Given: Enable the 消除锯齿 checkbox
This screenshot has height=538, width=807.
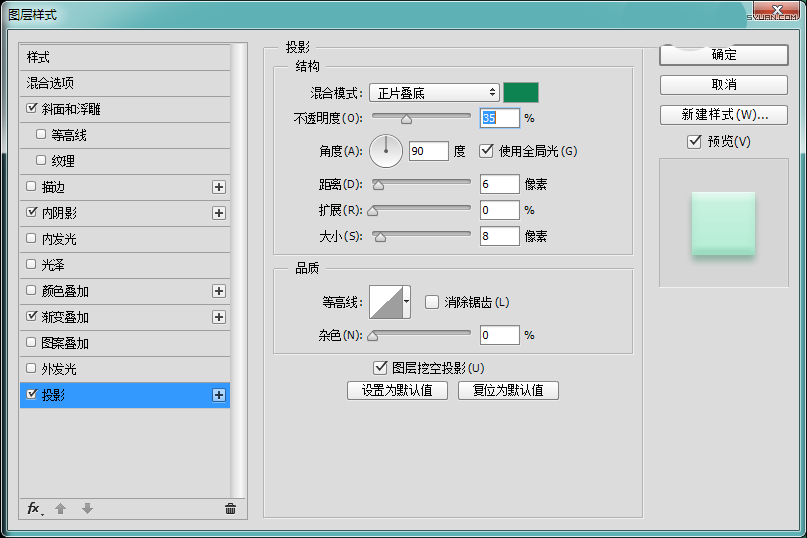Looking at the screenshot, I should [x=432, y=302].
